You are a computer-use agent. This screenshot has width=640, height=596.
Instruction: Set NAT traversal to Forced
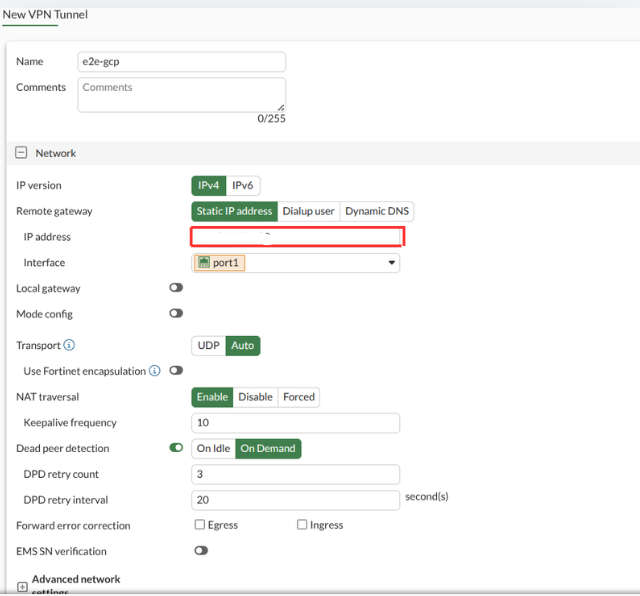299,397
